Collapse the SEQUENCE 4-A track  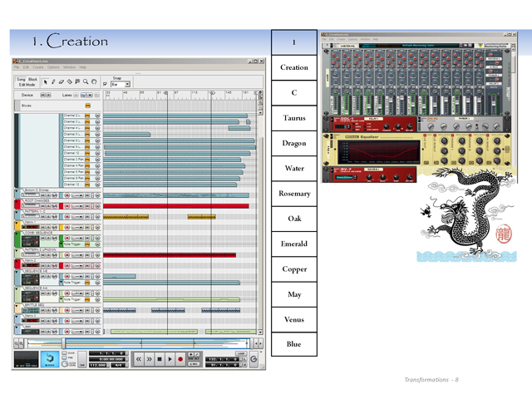click(17, 288)
